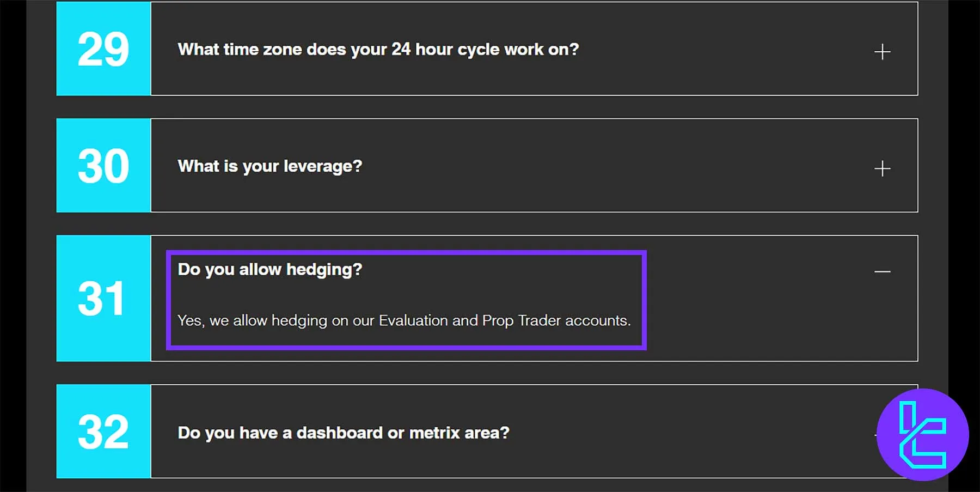Click the plus icon beside leverage question

point(882,168)
